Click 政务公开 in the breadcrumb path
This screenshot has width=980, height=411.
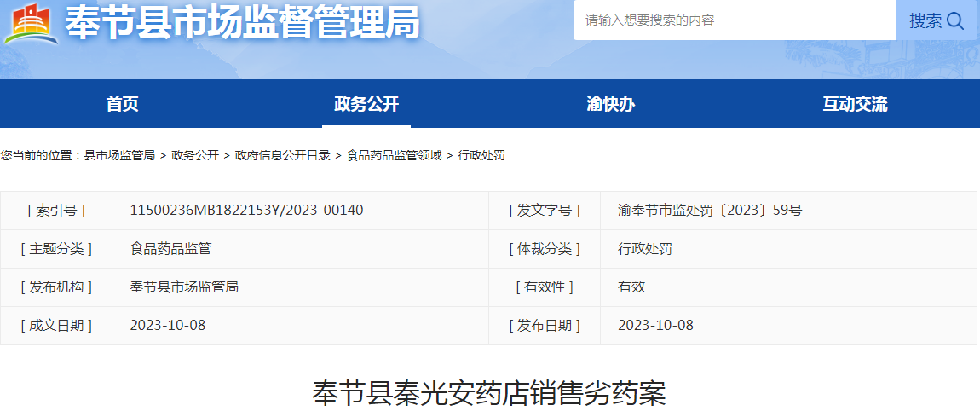click(x=195, y=155)
